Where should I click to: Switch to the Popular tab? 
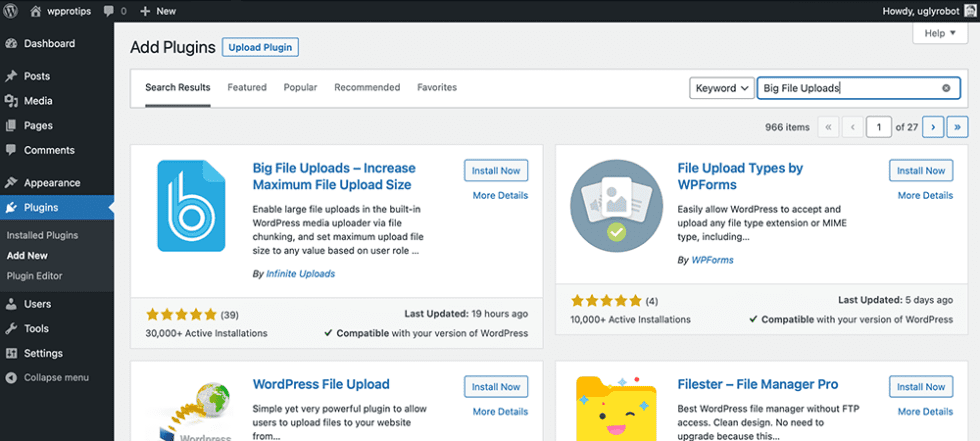click(301, 87)
